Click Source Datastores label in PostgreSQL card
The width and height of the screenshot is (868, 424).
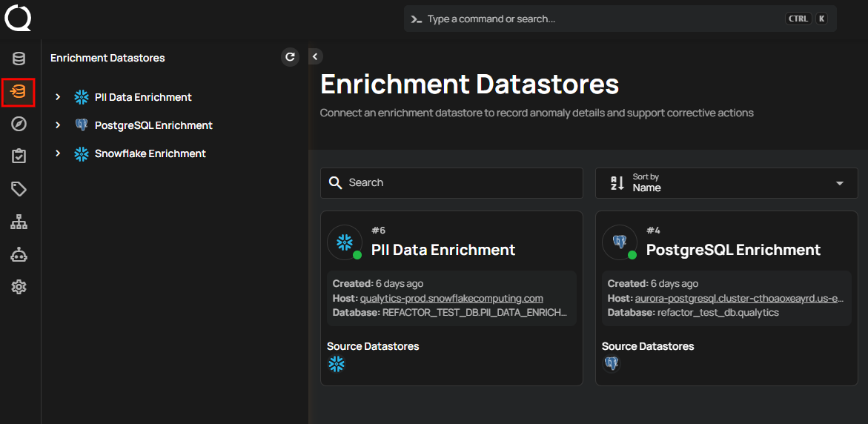click(x=649, y=346)
